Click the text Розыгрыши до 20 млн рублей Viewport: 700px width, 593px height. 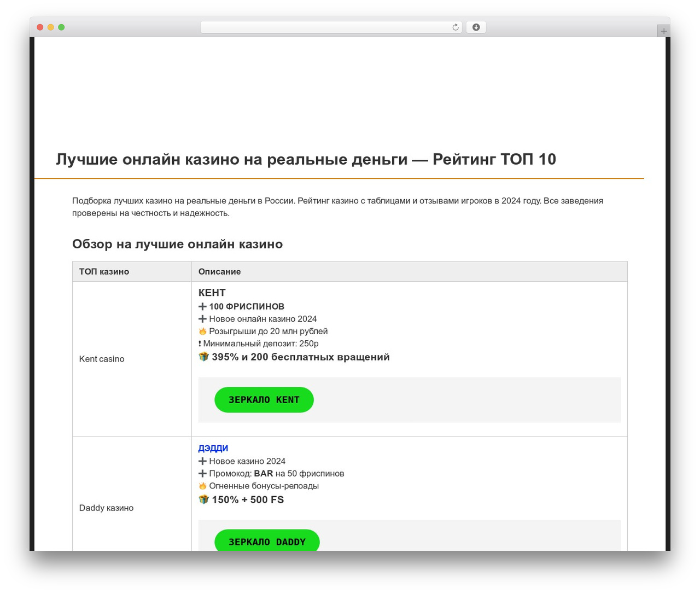269,332
